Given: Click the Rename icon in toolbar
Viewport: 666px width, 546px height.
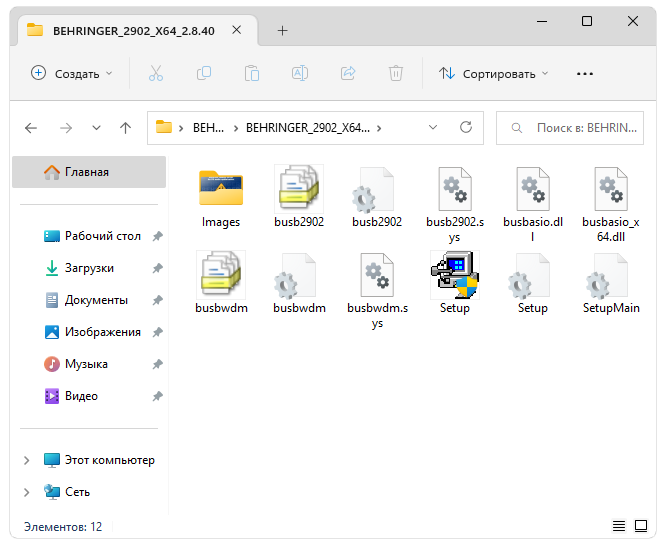Looking at the screenshot, I should [x=300, y=73].
